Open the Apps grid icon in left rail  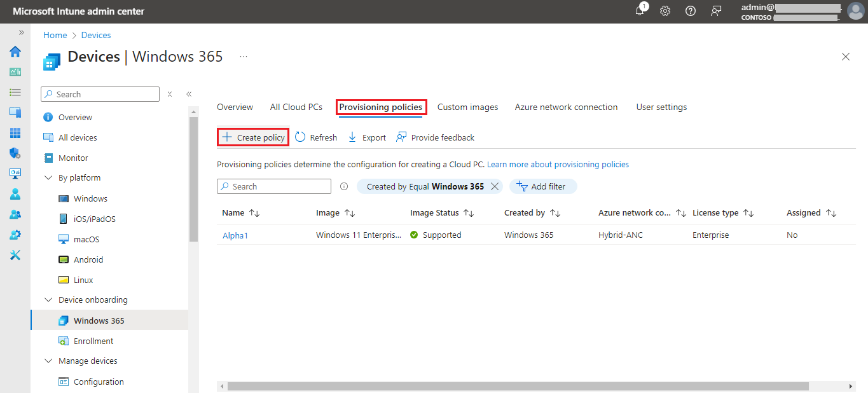click(x=15, y=133)
